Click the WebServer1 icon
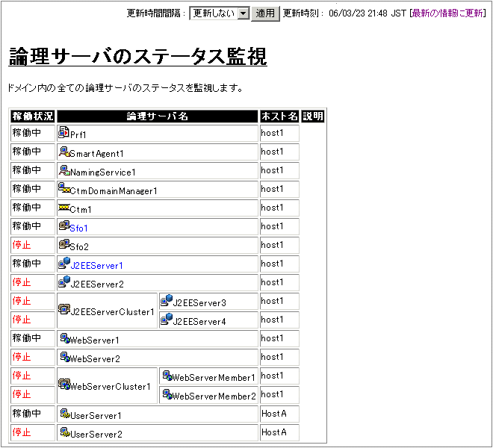 [65, 338]
